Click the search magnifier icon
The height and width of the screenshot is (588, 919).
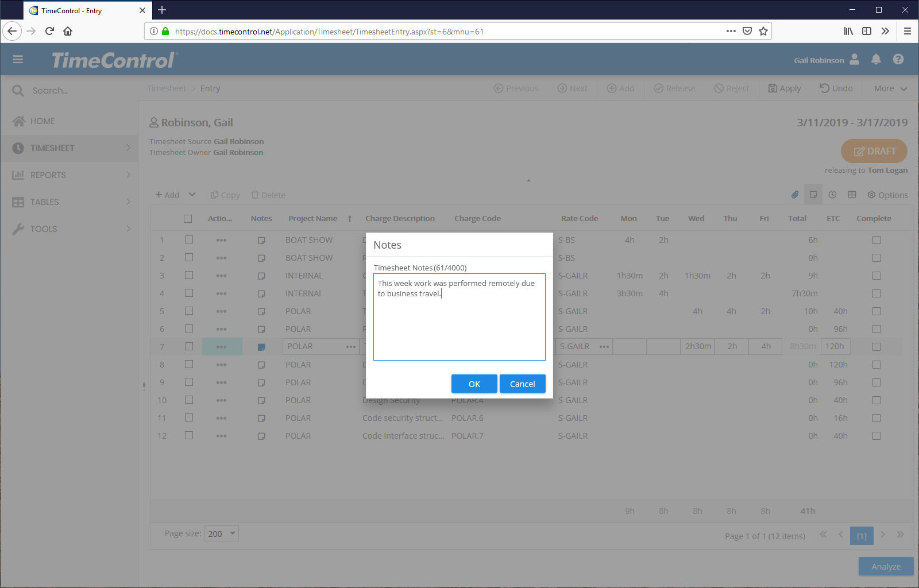[18, 91]
